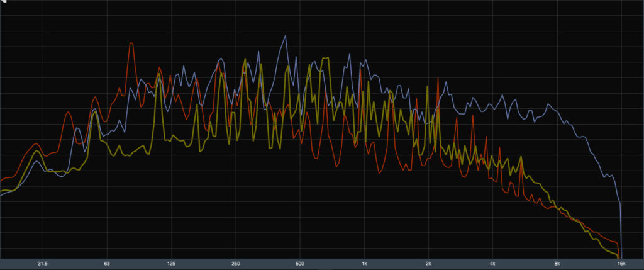
Task: Click the yellow curve's peak just left of 125 Hz
Action: (x=159, y=76)
